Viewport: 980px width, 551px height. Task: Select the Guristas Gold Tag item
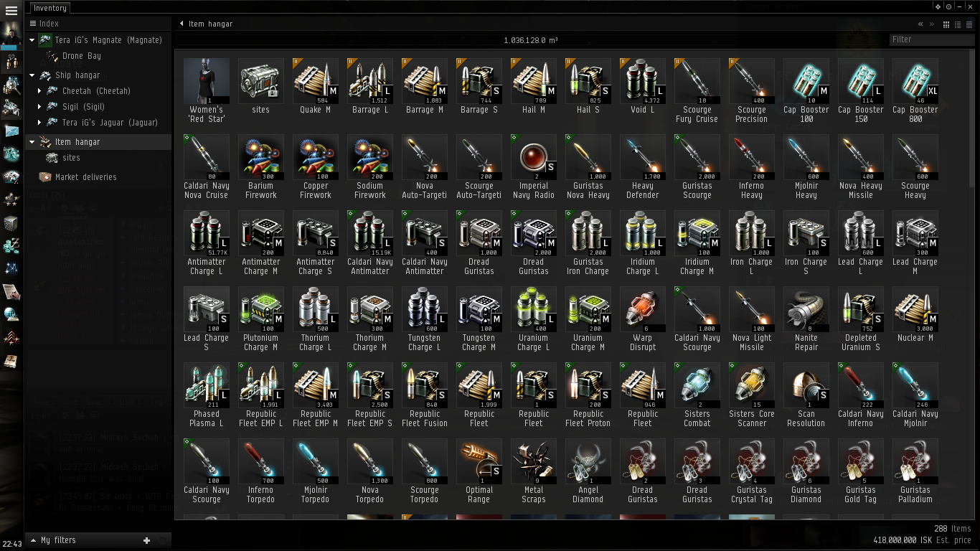tap(861, 471)
